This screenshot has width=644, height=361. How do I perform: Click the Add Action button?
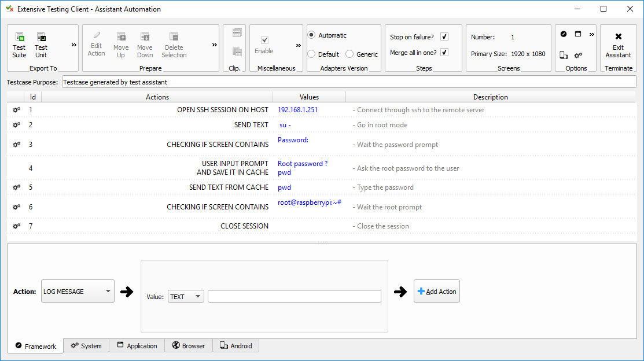click(x=437, y=291)
